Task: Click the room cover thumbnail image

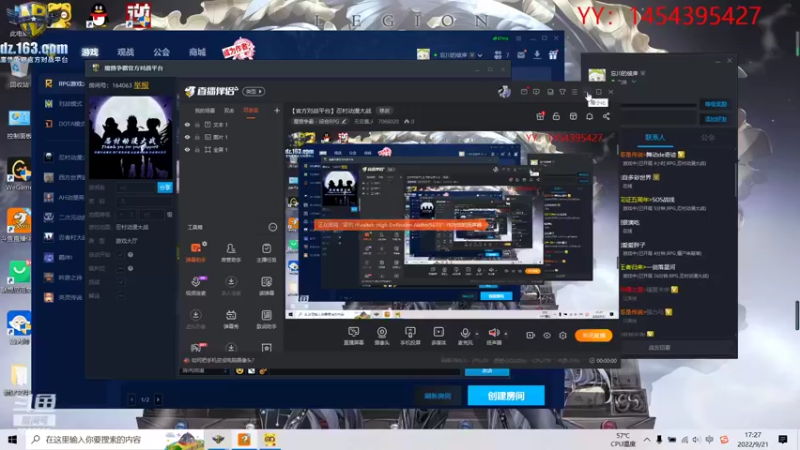Action: [131, 137]
